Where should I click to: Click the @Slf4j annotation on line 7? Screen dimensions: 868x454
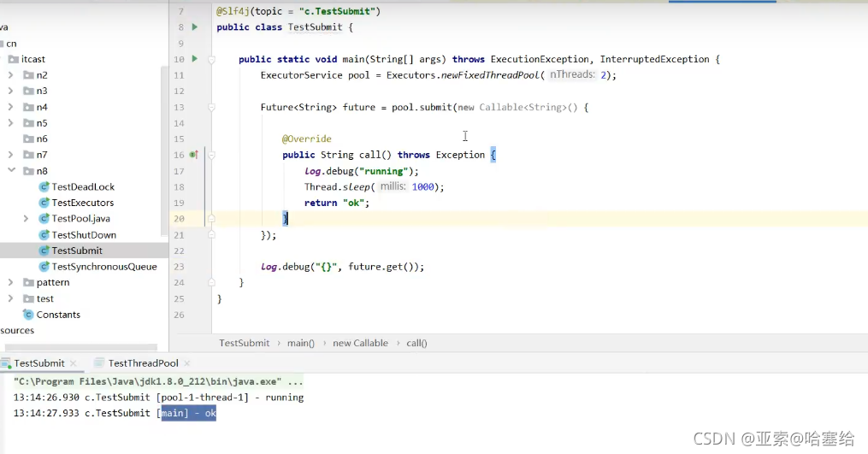pyautogui.click(x=233, y=11)
